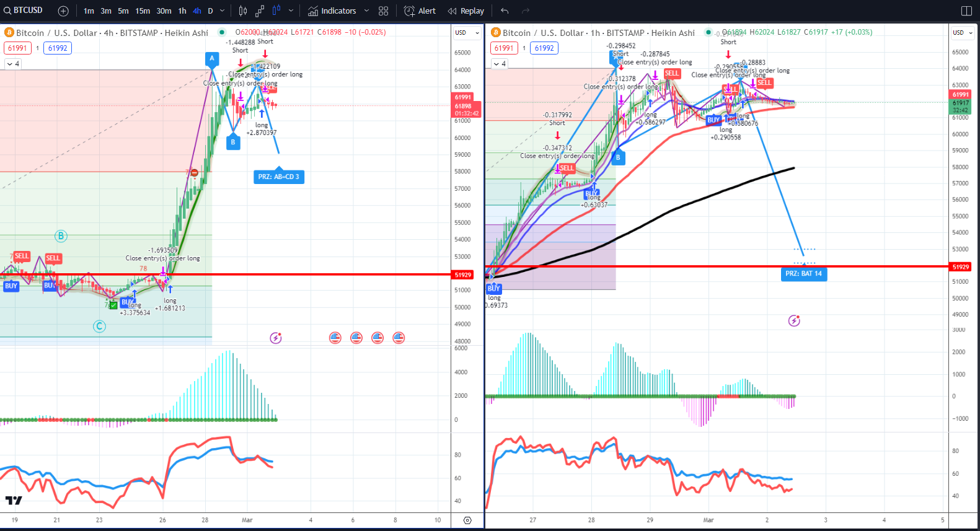
Task: Click the blue B point marker on 1h chart
Action: coord(618,157)
